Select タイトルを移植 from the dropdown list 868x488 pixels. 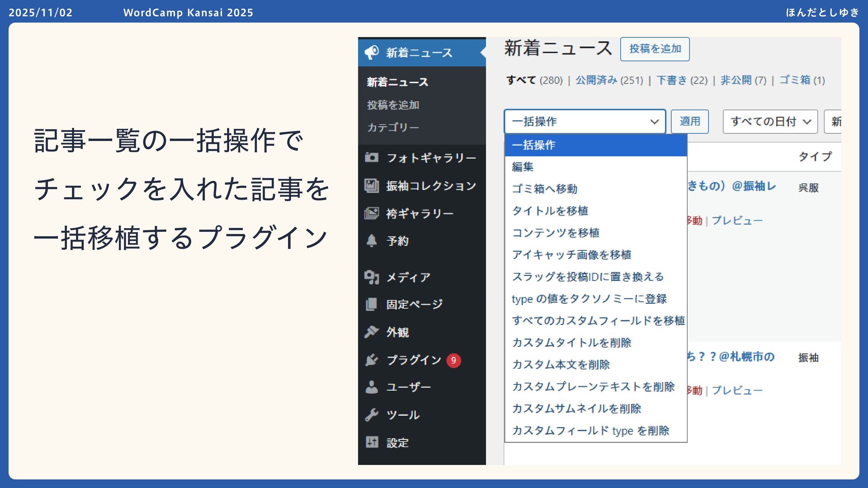[x=550, y=211]
